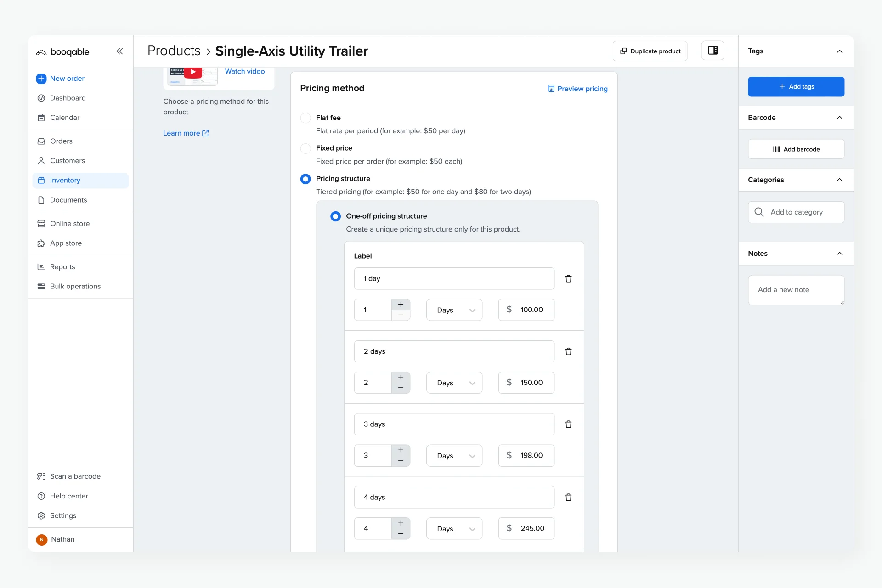
Task: Decrease the 2 days tier quantity
Action: (x=401, y=388)
